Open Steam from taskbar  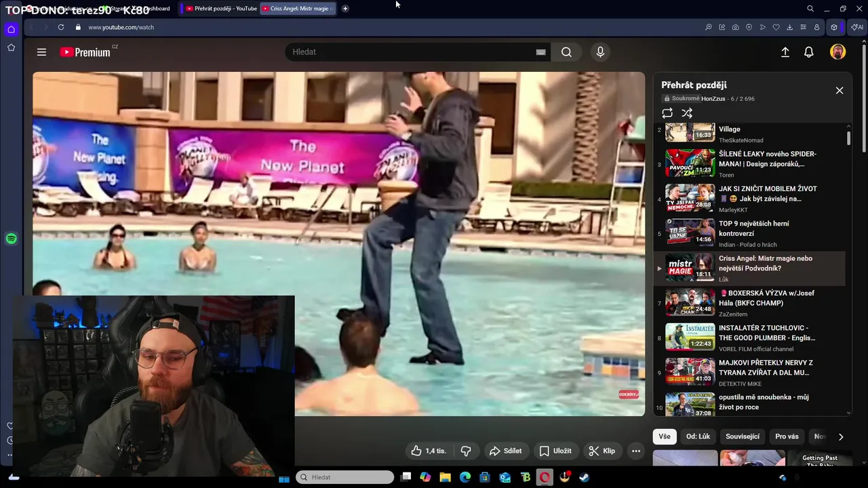point(584,477)
